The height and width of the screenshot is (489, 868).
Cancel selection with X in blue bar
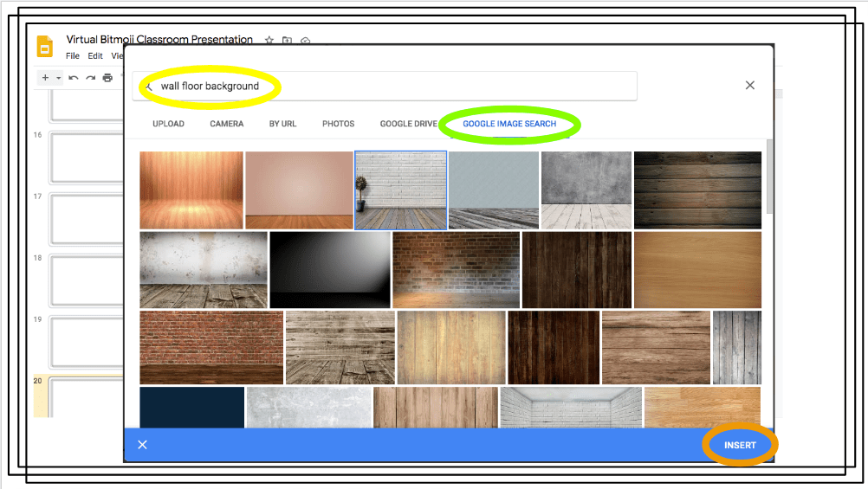pos(143,445)
